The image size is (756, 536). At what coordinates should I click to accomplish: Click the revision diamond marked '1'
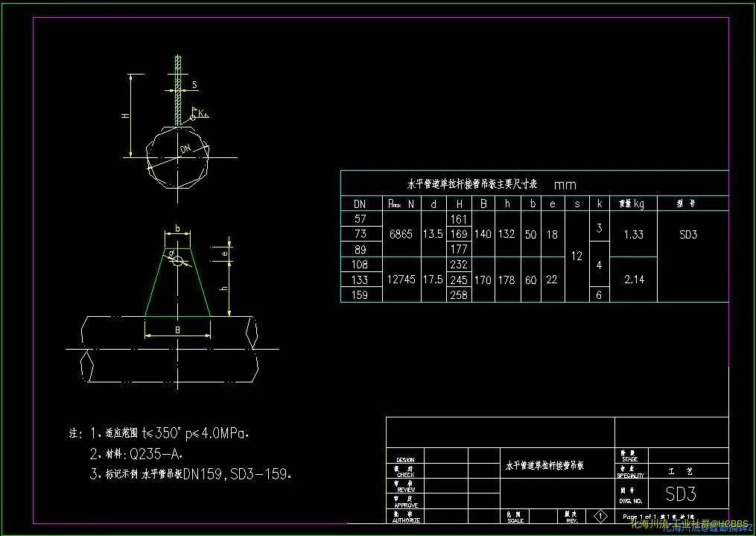tap(600, 516)
